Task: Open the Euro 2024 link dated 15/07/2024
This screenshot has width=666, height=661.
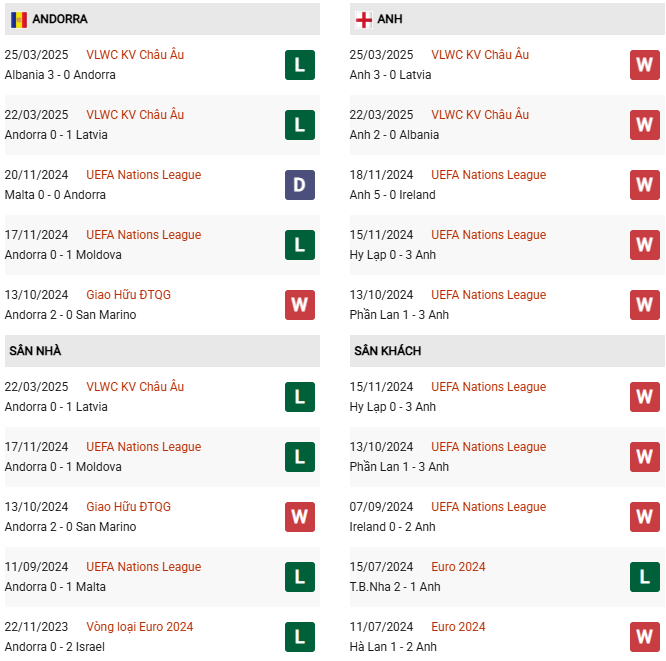Action: [x=458, y=567]
